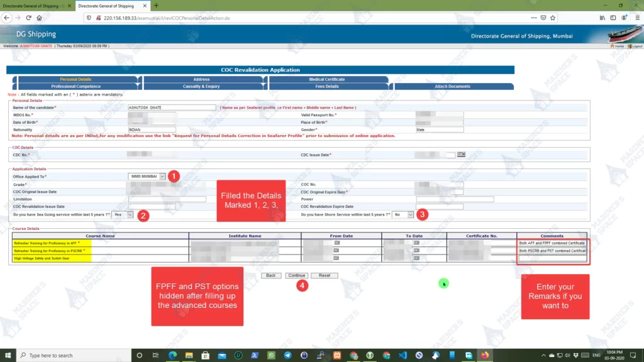Image resolution: width=644 pixels, height=362 pixels.
Task: Open To Date calendar for PSCRB refresher row
Action: [416, 250]
